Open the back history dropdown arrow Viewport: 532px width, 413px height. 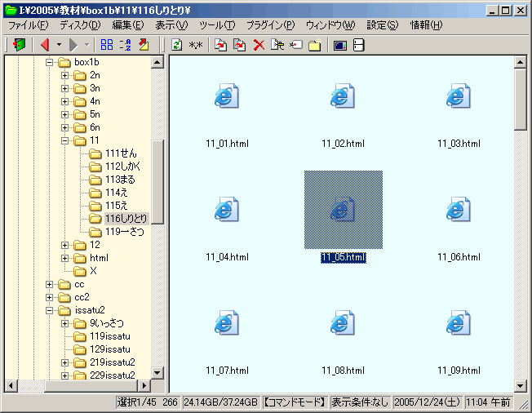click(x=59, y=45)
